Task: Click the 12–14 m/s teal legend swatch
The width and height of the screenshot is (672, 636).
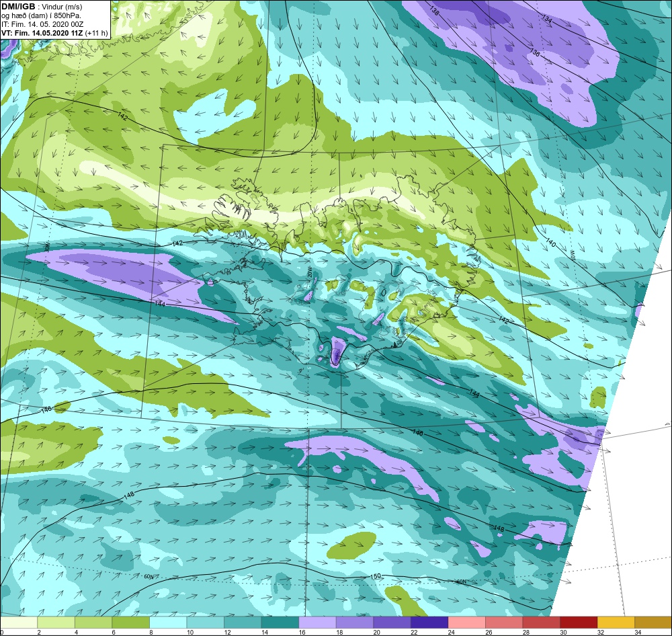Action: tap(243, 623)
